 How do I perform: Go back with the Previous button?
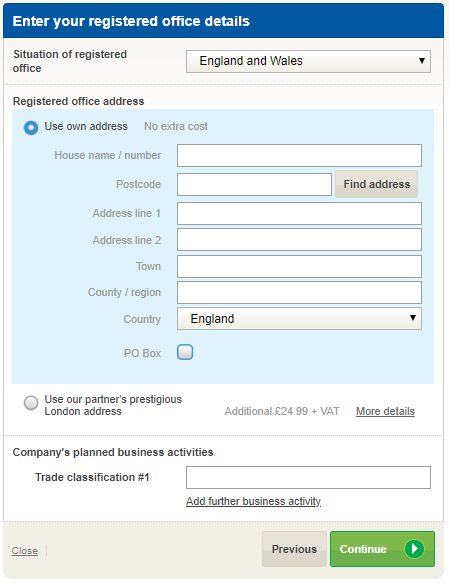pos(294,549)
